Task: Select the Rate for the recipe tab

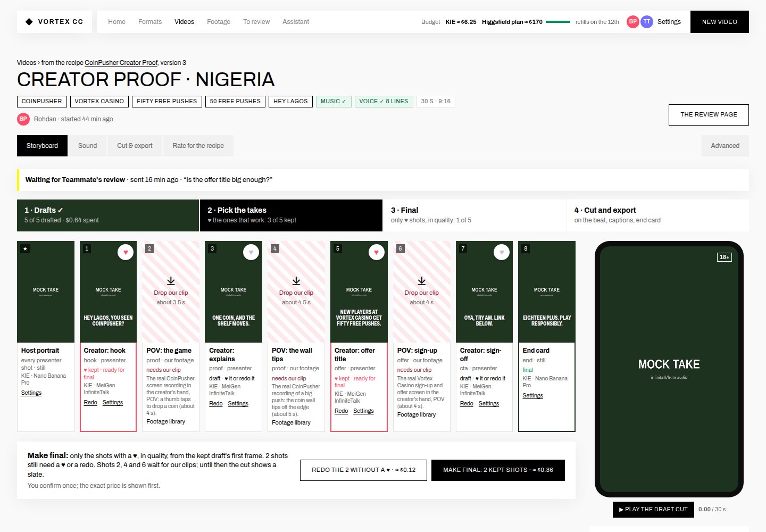Action: pos(198,146)
